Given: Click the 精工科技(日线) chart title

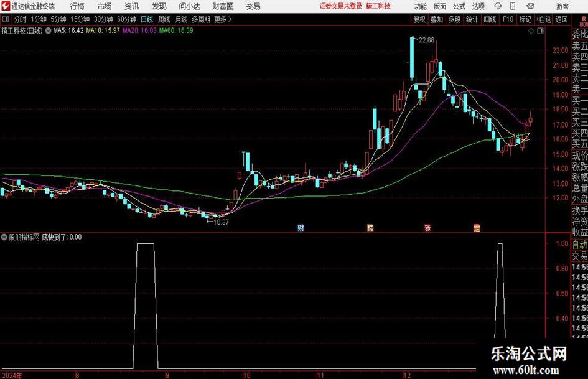Looking at the screenshot, I should (22, 30).
